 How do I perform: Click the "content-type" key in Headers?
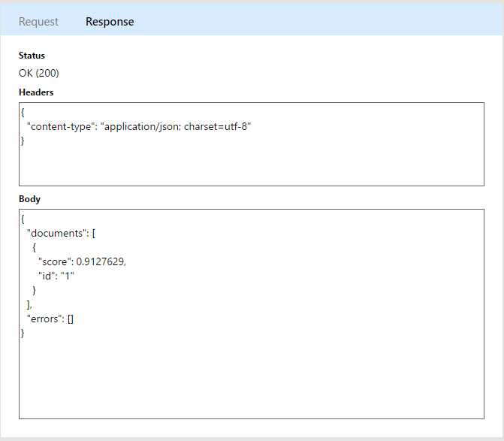click(x=61, y=126)
